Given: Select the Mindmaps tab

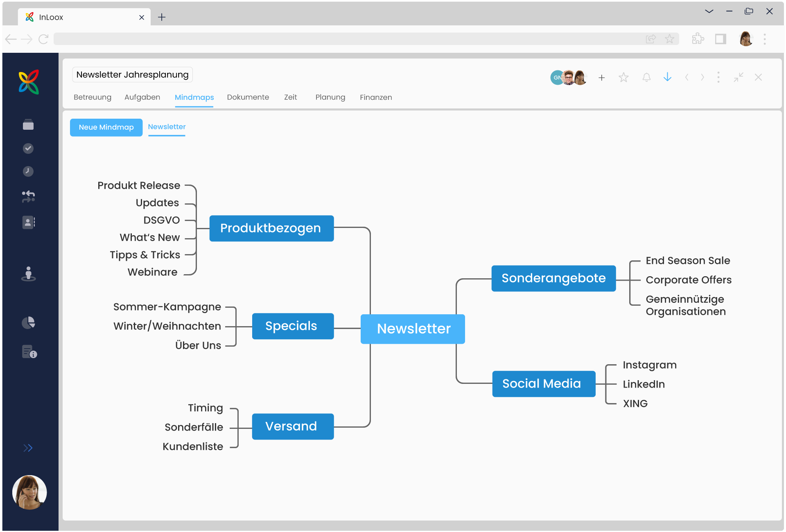Looking at the screenshot, I should [x=194, y=97].
